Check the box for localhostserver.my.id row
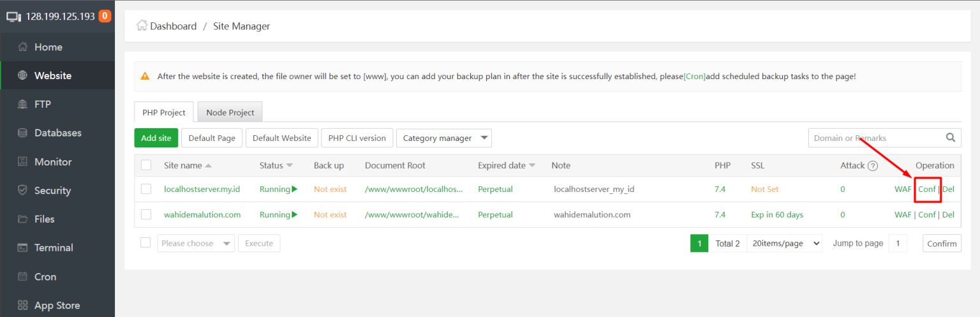980x317 pixels. [x=146, y=189]
